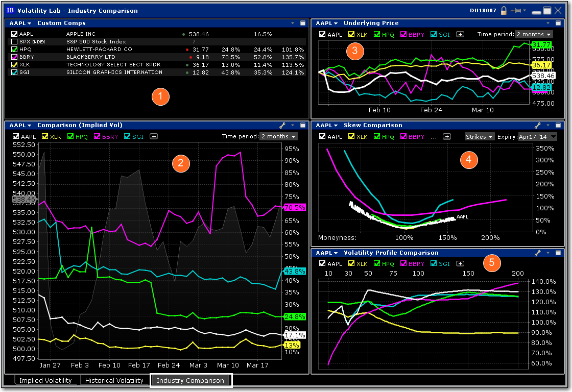Open the AAPL symbol dropdown in Custom Comps header
The height and width of the screenshot is (392, 572).
[x=20, y=23]
